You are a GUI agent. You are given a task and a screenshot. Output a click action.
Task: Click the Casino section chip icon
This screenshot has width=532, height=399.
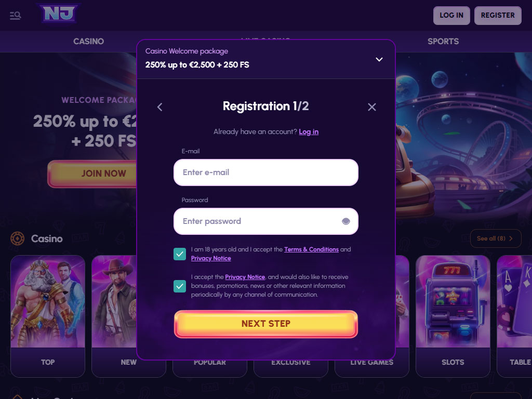pos(17,238)
